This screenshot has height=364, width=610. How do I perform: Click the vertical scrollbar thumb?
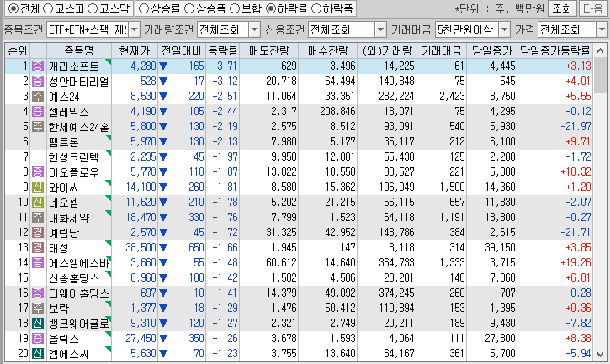coord(600,76)
